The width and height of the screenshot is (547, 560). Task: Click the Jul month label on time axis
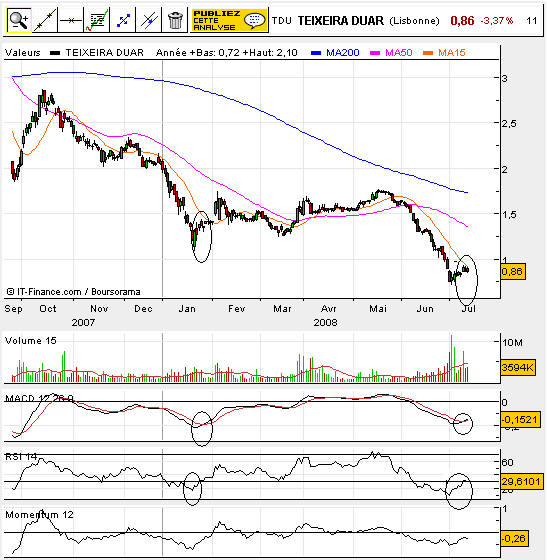468,309
